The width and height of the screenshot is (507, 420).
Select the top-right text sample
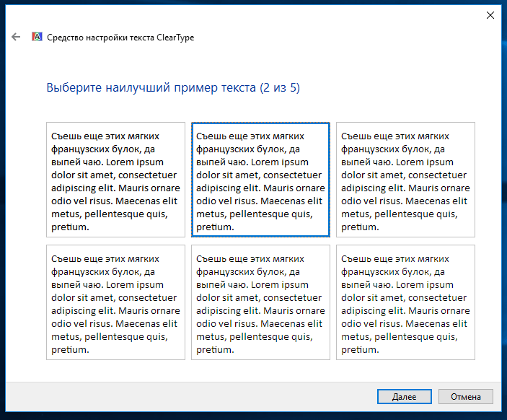(x=405, y=180)
